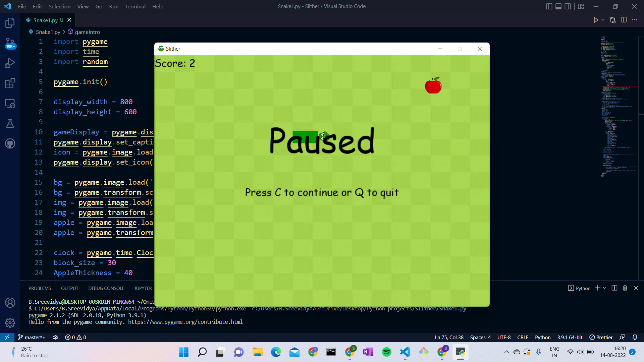Viewport: 644px width, 362px height.
Task: Open the new terminal launch profile dropdown
Action: [x=605, y=288]
